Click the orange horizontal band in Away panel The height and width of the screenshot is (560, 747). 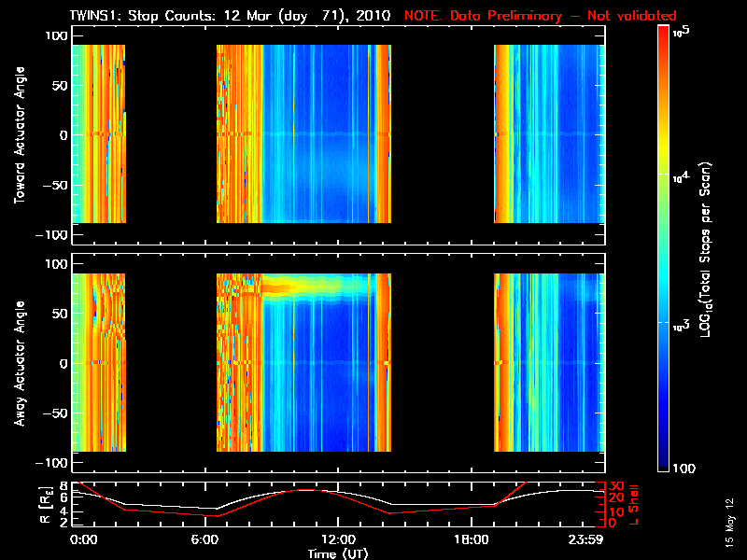click(317, 288)
